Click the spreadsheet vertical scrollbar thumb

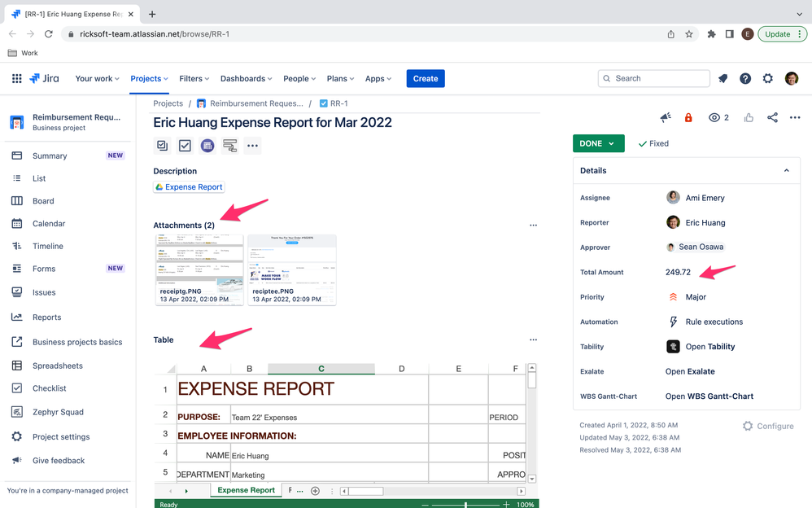click(x=532, y=379)
